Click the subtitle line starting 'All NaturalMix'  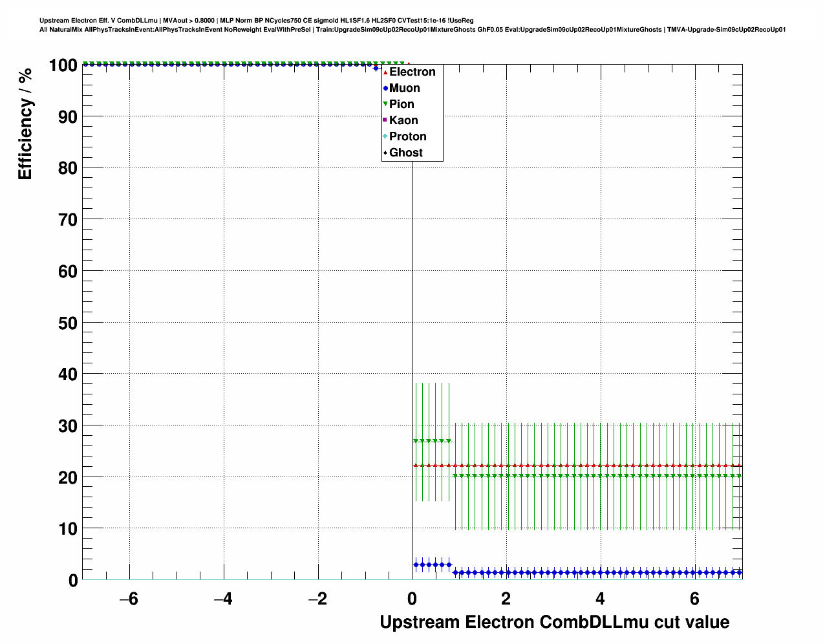(412, 30)
